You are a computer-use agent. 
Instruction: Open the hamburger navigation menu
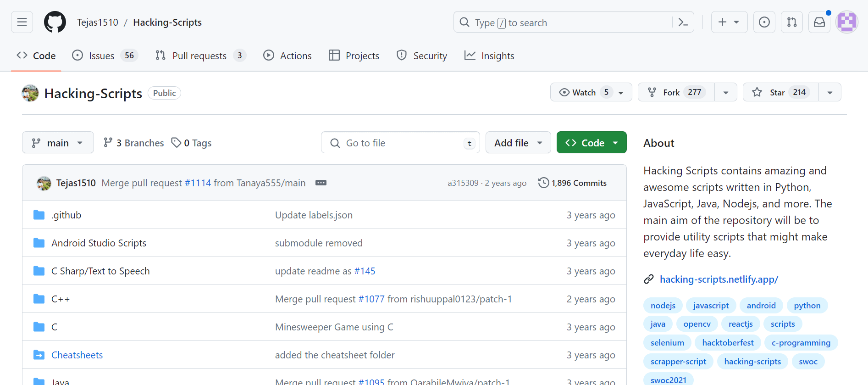[22, 22]
